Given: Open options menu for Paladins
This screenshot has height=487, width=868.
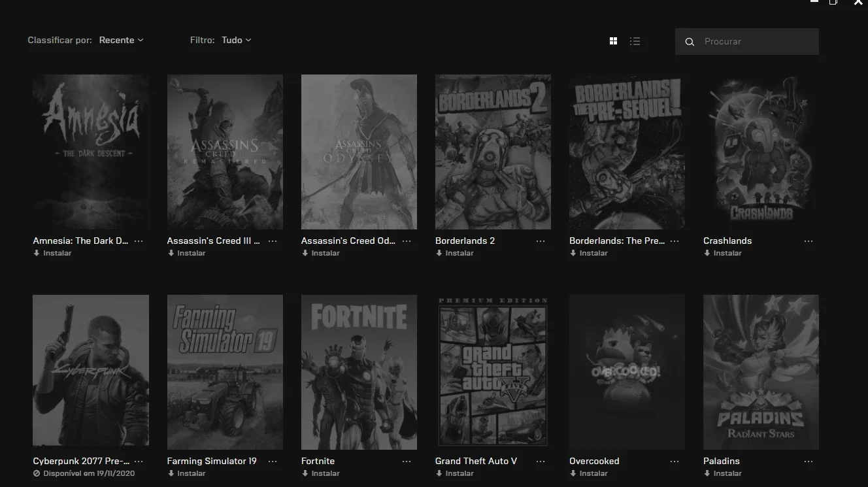Looking at the screenshot, I should tap(809, 462).
